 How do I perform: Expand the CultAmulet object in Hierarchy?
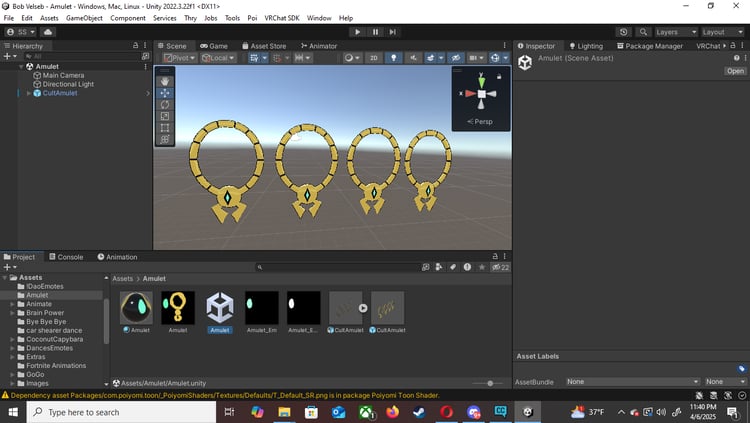point(29,93)
